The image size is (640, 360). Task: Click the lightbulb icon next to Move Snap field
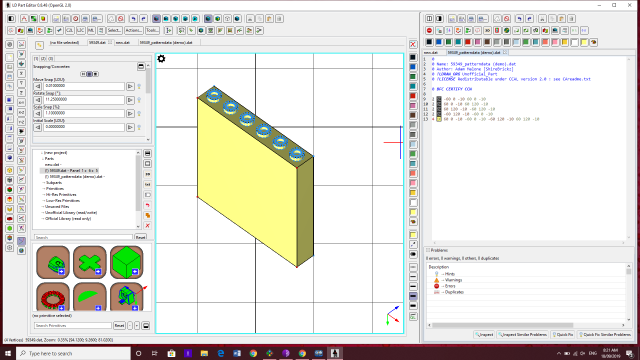point(139,87)
